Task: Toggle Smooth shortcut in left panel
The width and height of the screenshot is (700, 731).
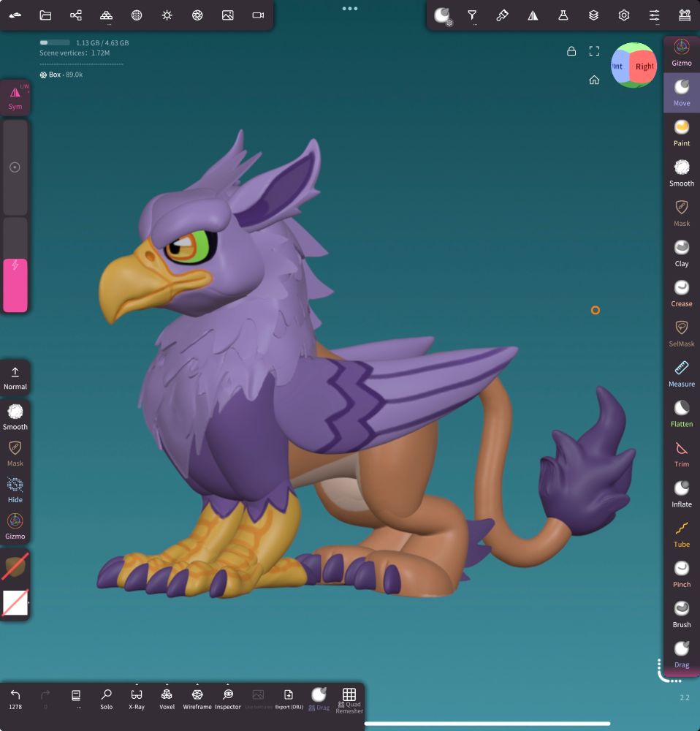Action: tap(15, 417)
